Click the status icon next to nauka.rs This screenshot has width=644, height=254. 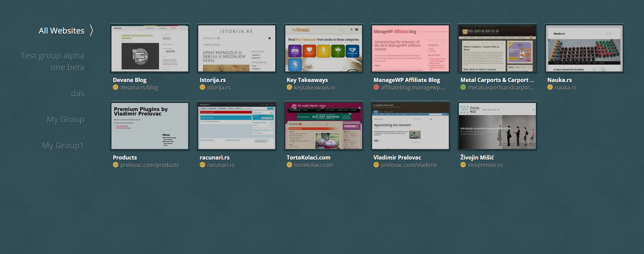(x=550, y=87)
